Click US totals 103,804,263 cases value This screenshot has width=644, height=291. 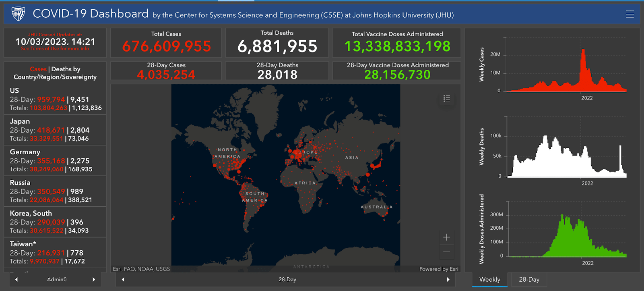[48, 108]
